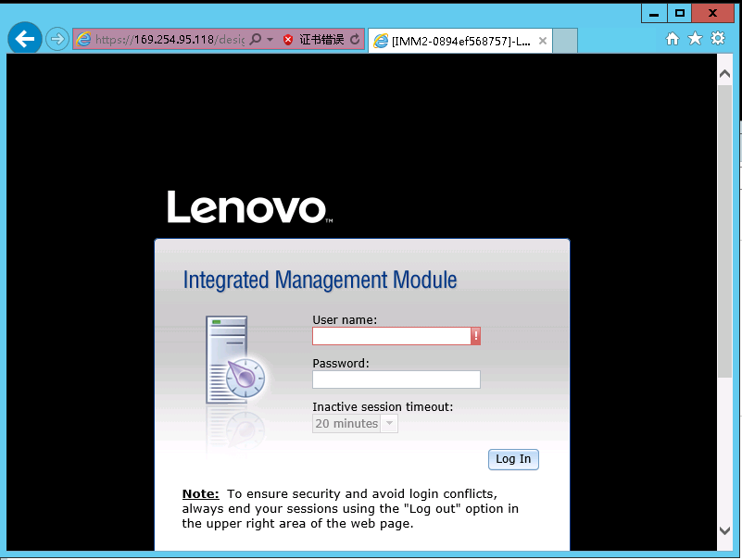Screen dimensions: 742x560
Task: Click the Log In button
Action: (513, 459)
